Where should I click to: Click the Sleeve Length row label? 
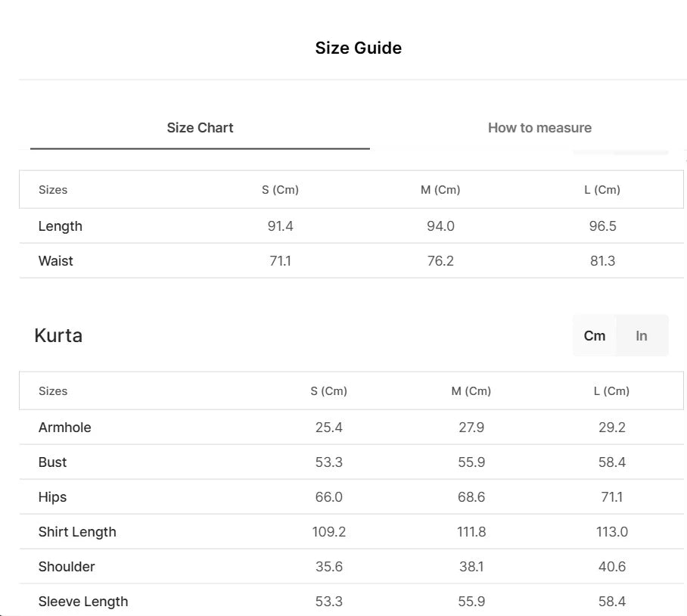[x=83, y=602]
